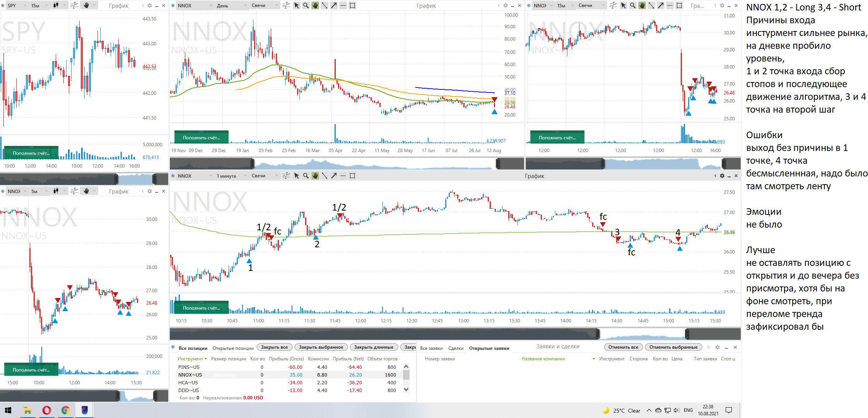Click Пополнить счёт in NNOX daily chart
Image resolution: width=868 pixels, height=418 pixels.
pos(201,137)
